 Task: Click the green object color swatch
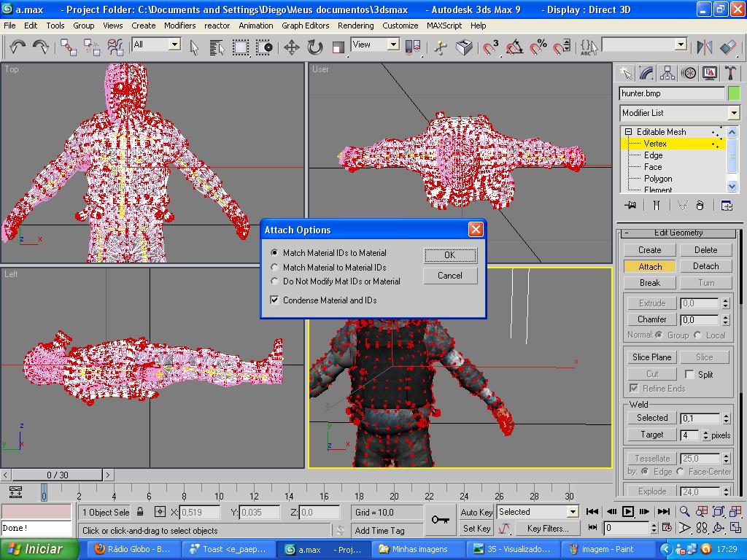pyautogui.click(x=734, y=93)
